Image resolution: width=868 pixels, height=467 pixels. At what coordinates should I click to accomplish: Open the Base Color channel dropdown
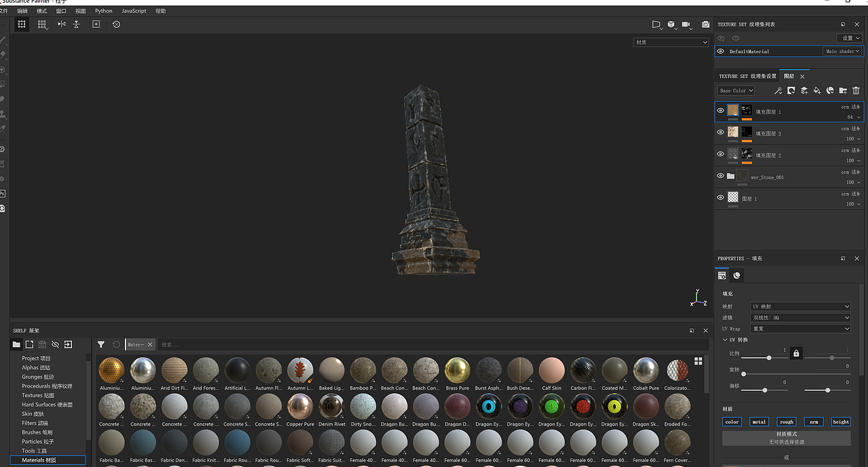(736, 90)
